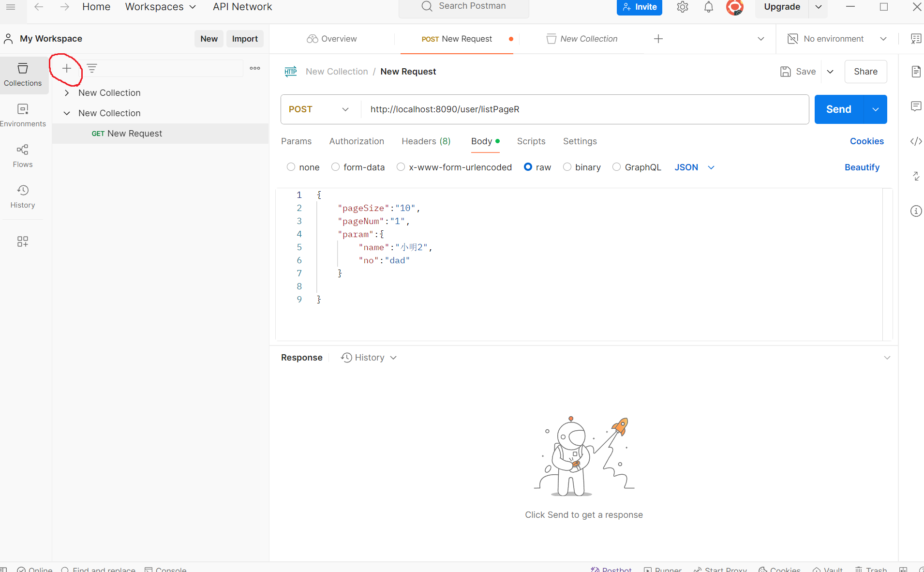This screenshot has width=924, height=572.
Task: Collapse the second New Collection
Action: tap(67, 113)
